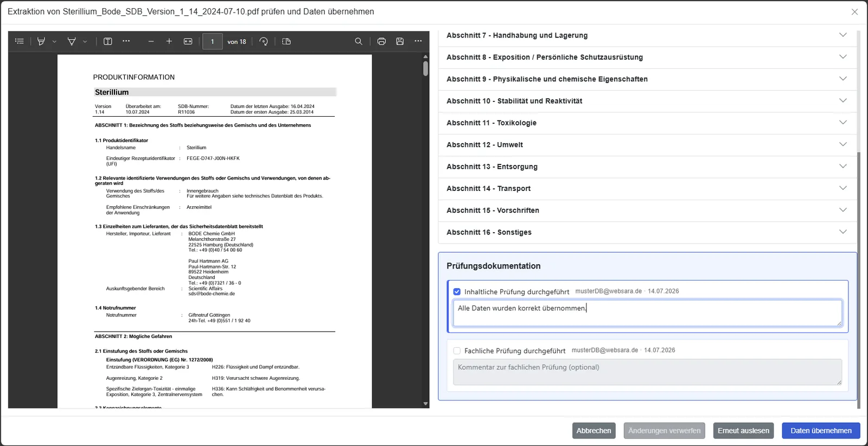This screenshot has height=446, width=868.
Task: Click the PDF scrollbar down arrow
Action: click(x=425, y=404)
